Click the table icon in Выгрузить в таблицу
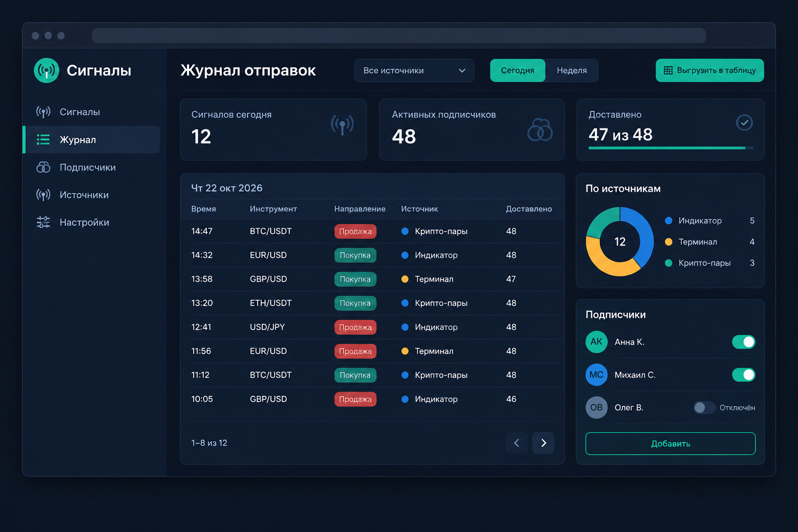The width and height of the screenshot is (798, 532). tap(668, 70)
